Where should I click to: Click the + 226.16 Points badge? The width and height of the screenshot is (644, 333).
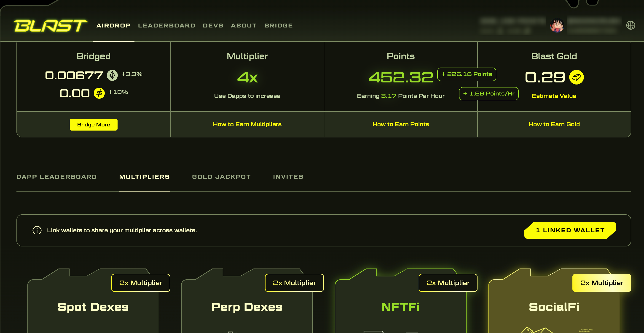(467, 74)
